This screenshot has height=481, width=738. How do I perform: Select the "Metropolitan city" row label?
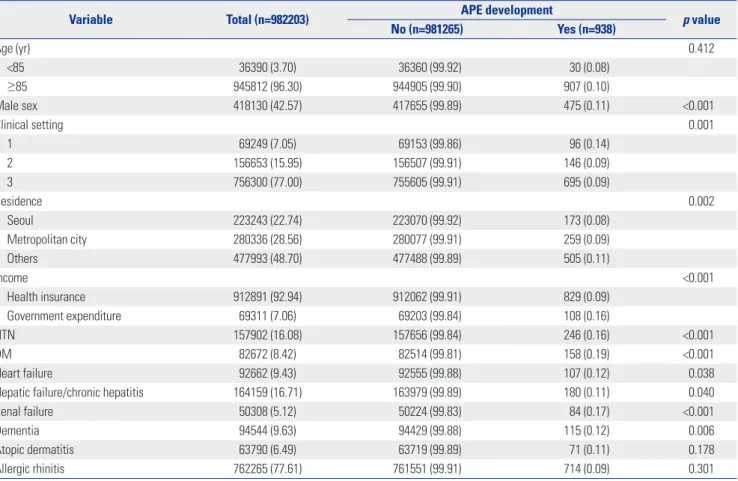(x=47, y=240)
